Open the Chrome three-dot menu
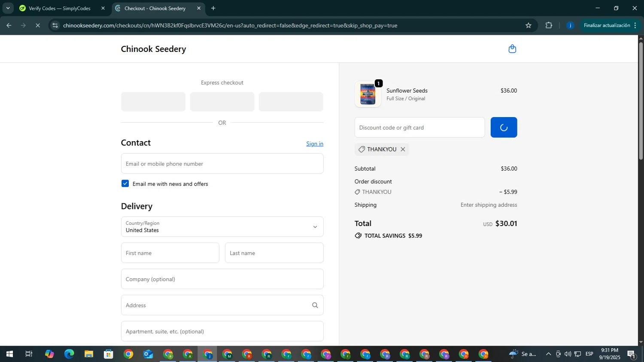644x362 pixels. click(x=635, y=25)
